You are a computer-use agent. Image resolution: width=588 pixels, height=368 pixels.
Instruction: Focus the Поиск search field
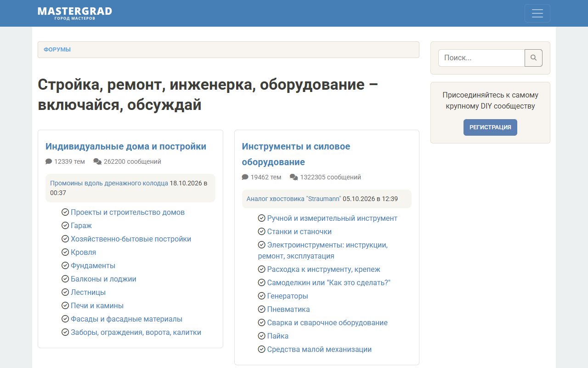click(x=481, y=58)
